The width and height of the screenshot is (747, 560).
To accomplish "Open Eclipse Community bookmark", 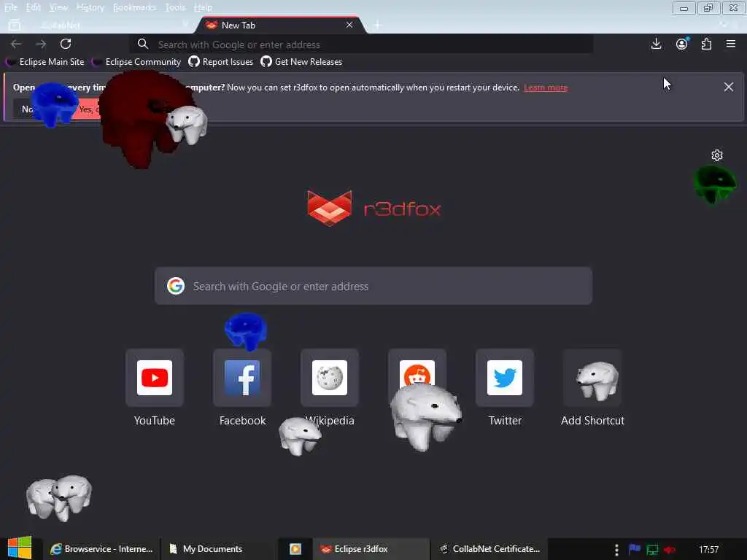I will (136, 62).
